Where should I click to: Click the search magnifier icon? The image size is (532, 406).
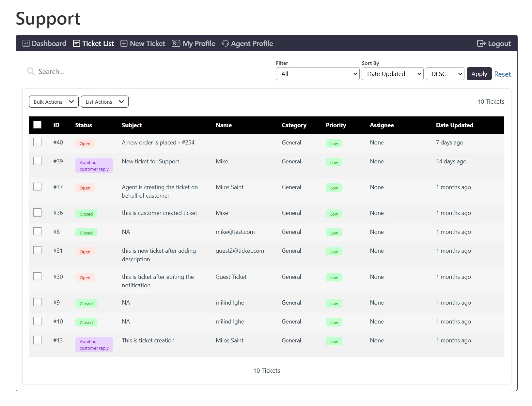(31, 71)
